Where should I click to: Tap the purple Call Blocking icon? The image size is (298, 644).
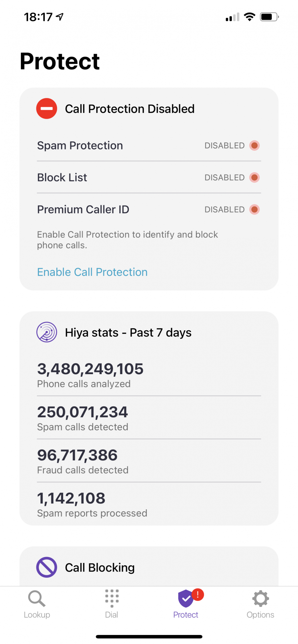tap(47, 567)
